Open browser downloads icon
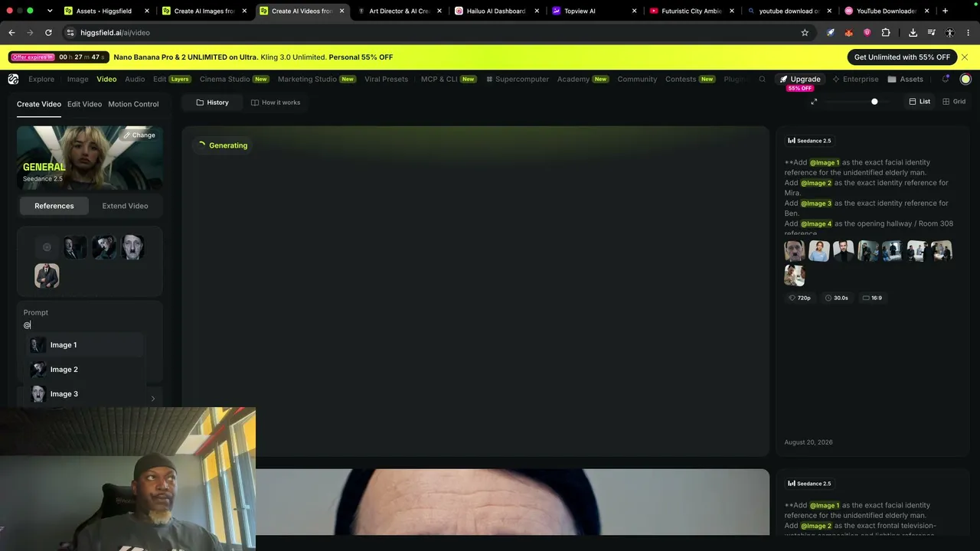Viewport: 980px width, 551px height. pos(913,33)
